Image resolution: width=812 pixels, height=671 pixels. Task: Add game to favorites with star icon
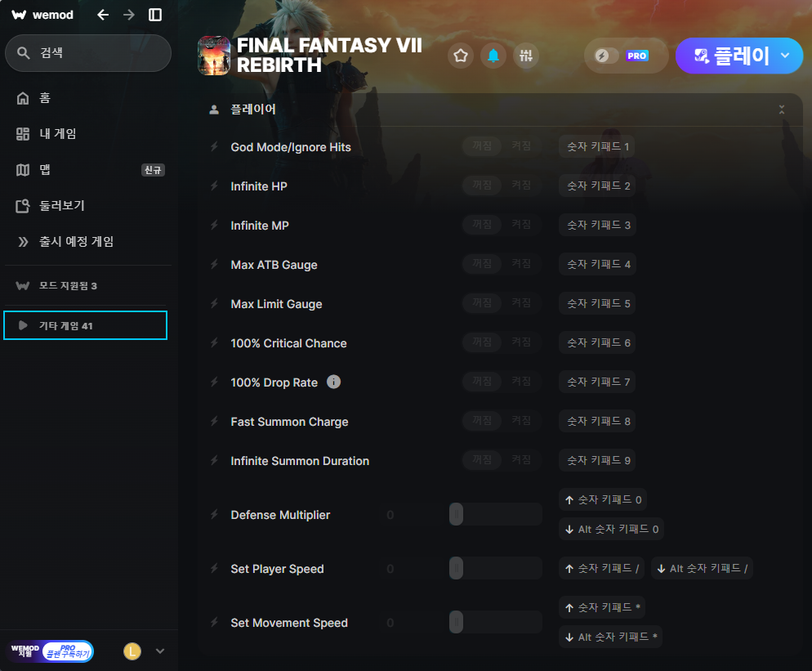tap(461, 56)
